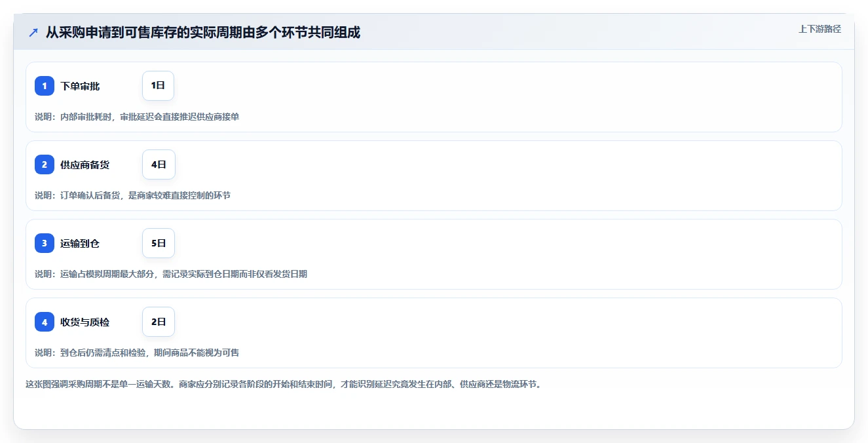Viewport: 868px width, 443px height.
Task: Click the 收货与质检 step label
Action: tap(85, 322)
